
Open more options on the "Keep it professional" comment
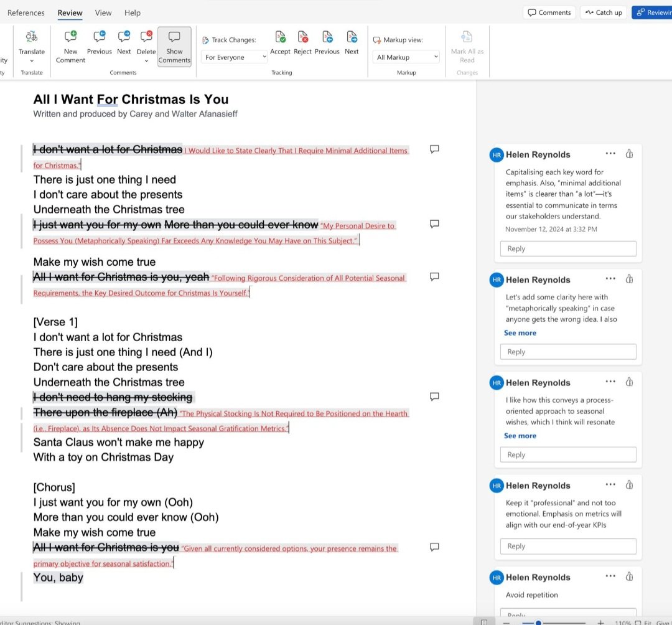coord(610,484)
